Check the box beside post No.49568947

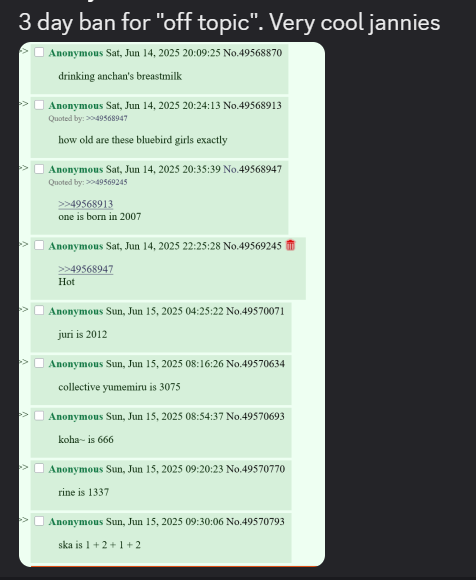pos(39,169)
